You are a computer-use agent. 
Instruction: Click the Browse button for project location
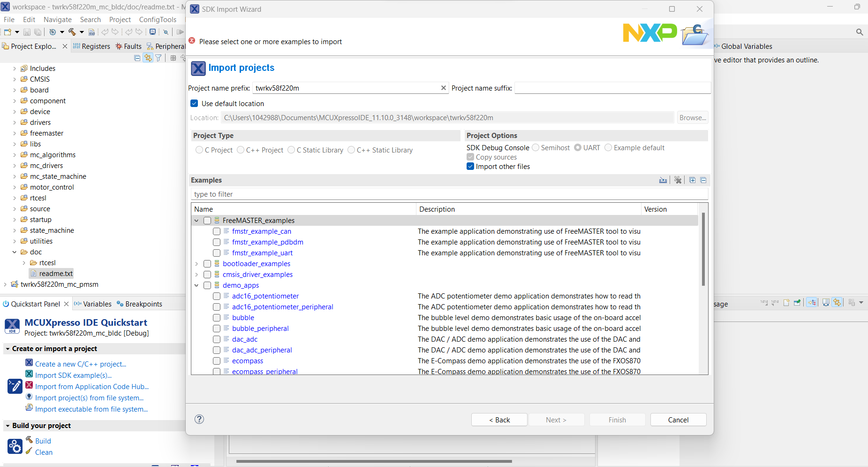693,117
